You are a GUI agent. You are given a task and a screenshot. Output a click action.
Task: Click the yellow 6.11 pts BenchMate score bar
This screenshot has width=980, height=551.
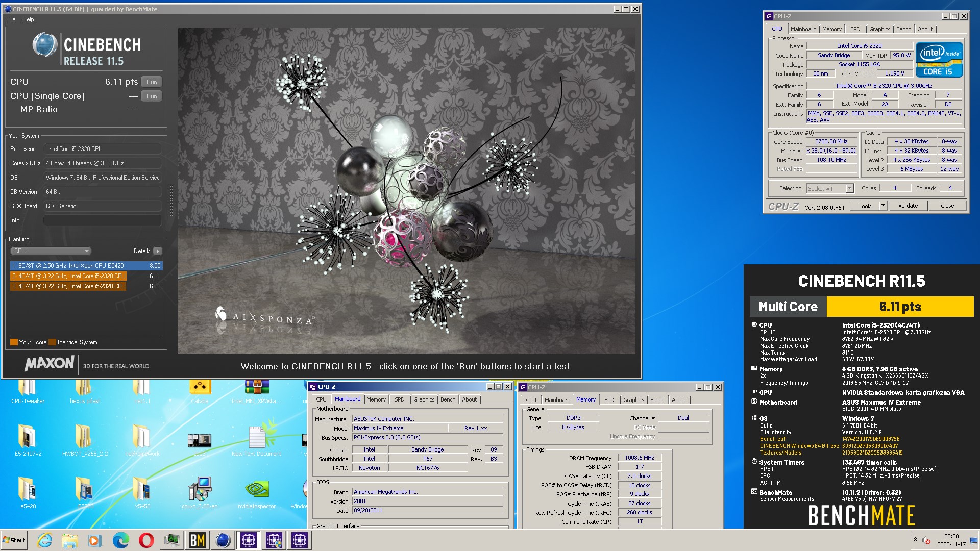pos(900,307)
